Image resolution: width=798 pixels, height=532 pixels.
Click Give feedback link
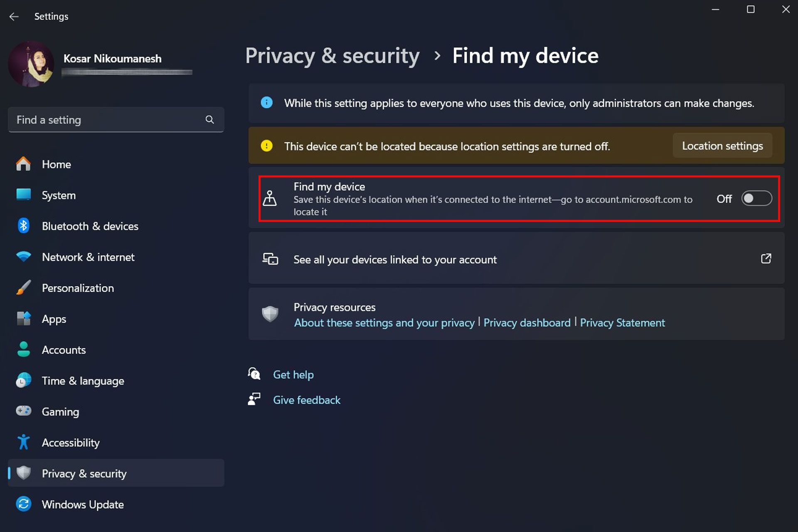[x=306, y=399]
